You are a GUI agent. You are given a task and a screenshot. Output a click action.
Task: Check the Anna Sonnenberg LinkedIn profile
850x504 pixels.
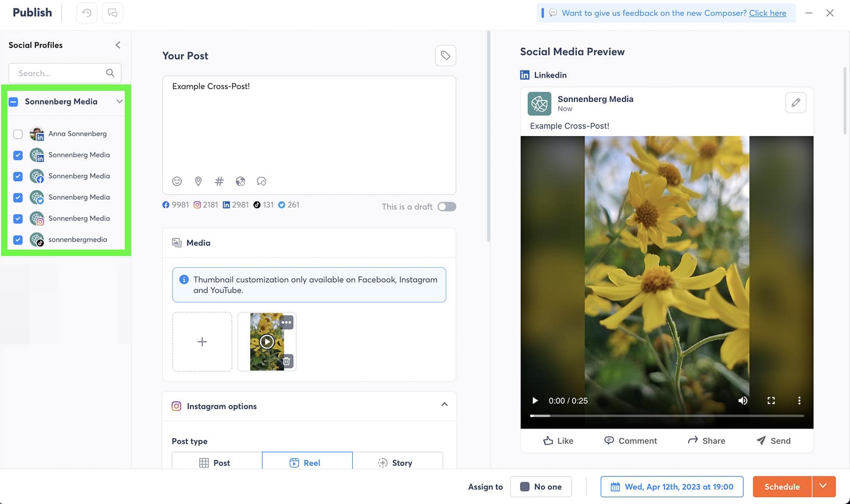pos(18,134)
